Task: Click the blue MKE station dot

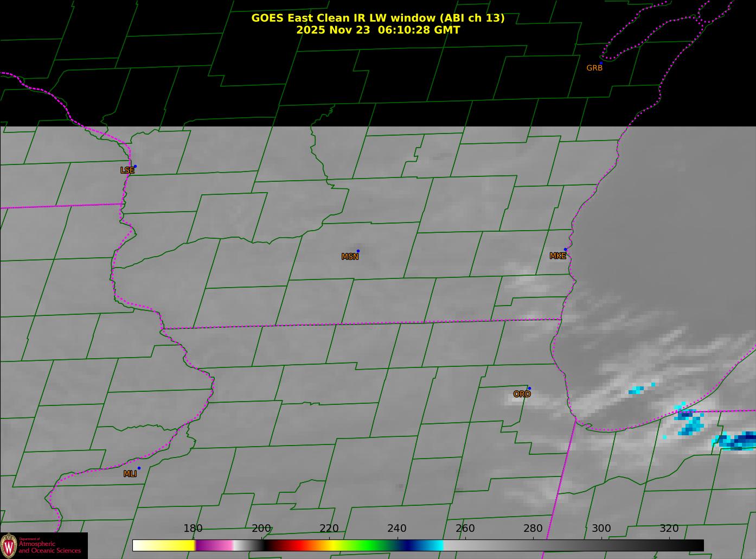Action: point(565,250)
